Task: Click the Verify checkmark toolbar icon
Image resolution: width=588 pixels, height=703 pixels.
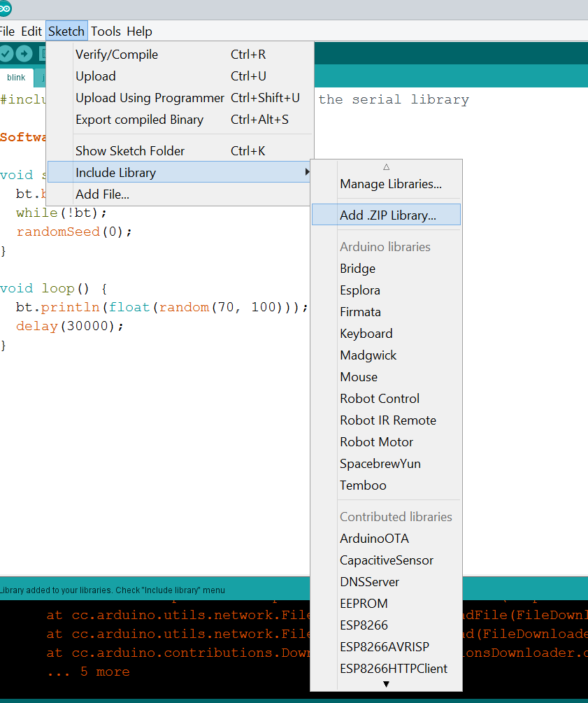Action: [x=6, y=54]
